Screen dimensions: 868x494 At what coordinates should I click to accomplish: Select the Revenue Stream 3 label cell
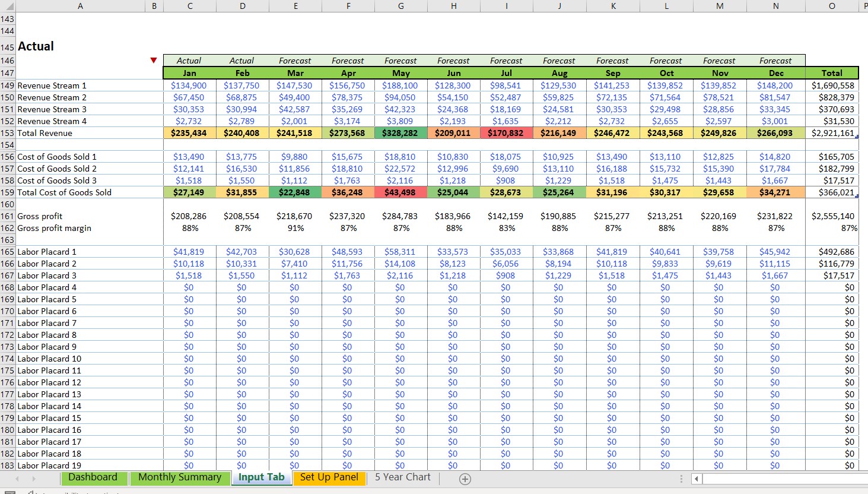[52, 109]
